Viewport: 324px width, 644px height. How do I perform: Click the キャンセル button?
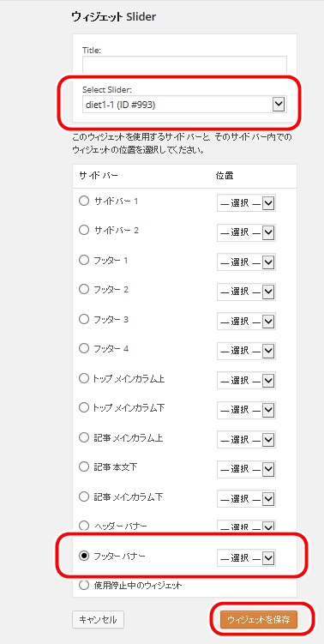pyautogui.click(x=99, y=620)
